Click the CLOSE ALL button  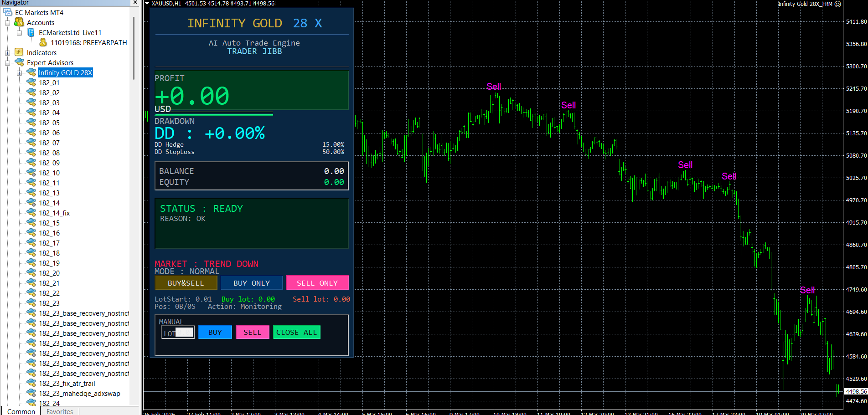point(297,332)
